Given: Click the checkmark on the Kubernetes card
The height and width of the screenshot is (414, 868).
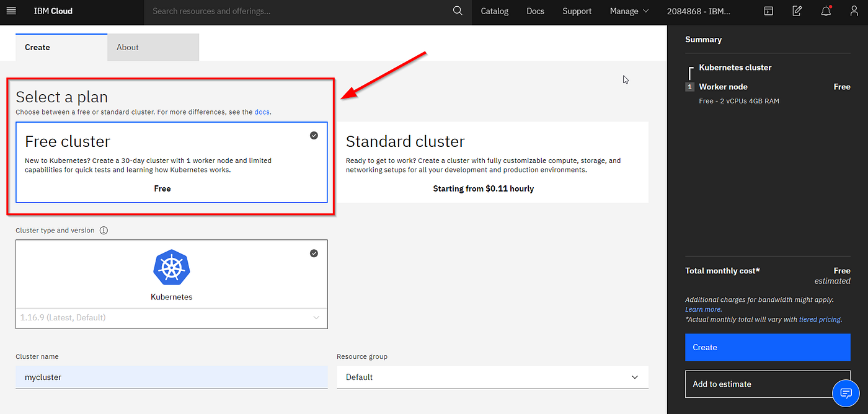Looking at the screenshot, I should [x=314, y=253].
